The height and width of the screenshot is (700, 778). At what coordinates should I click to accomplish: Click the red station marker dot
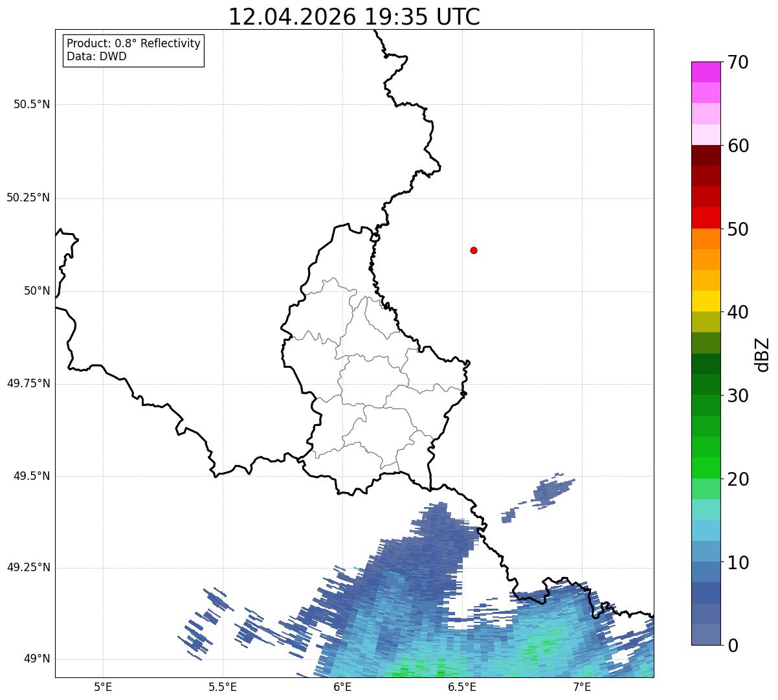pos(474,250)
